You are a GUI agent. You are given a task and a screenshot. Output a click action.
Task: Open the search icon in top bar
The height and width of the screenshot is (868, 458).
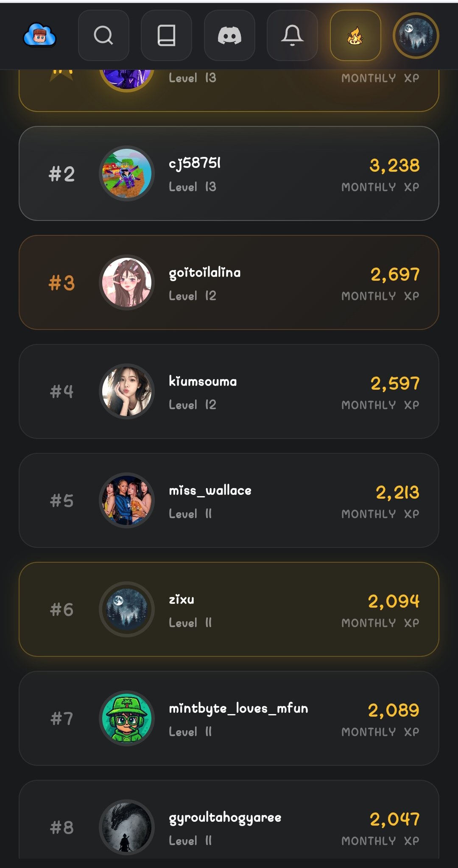pyautogui.click(x=103, y=36)
